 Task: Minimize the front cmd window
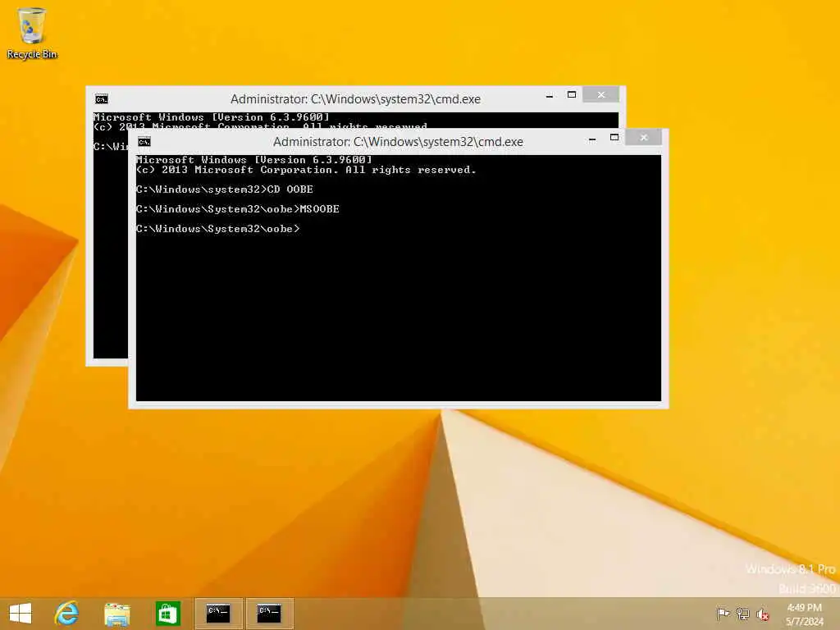coord(592,139)
